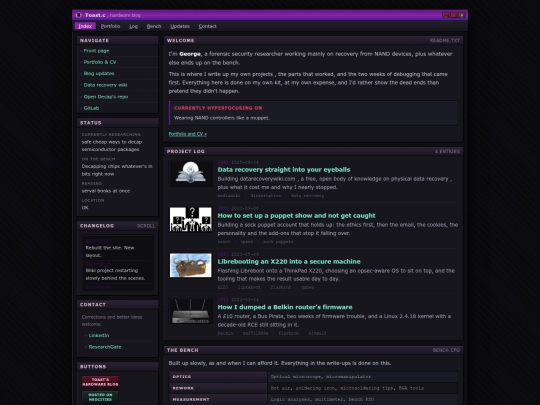Viewport: 540px width, 405px height.
Task: Go to the Bench tab
Action: coord(154,26)
